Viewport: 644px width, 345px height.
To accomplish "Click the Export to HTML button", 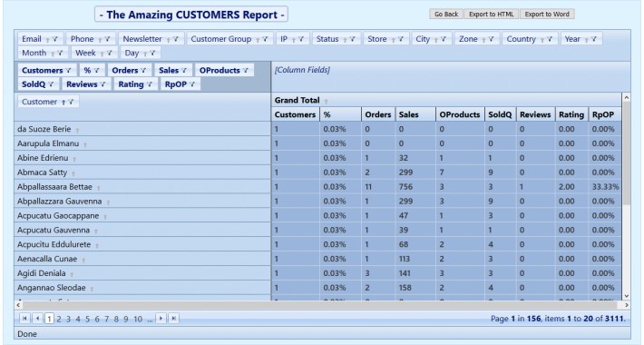I will point(492,14).
